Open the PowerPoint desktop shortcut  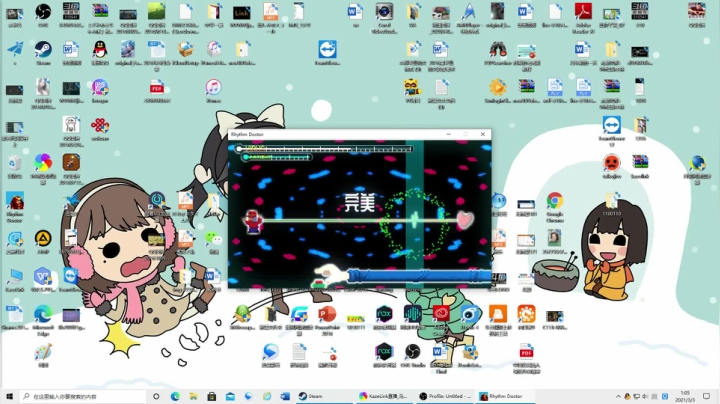coord(327,314)
